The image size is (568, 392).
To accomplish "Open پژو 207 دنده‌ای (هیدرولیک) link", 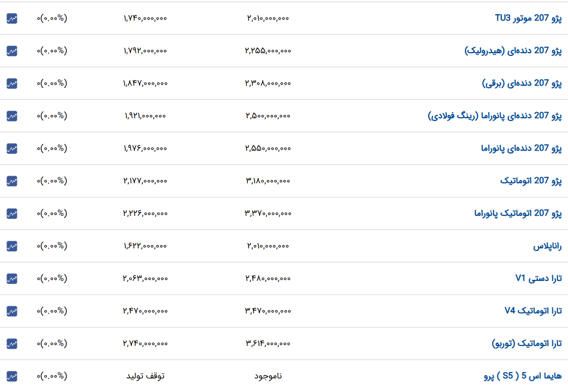I will click(x=513, y=50).
